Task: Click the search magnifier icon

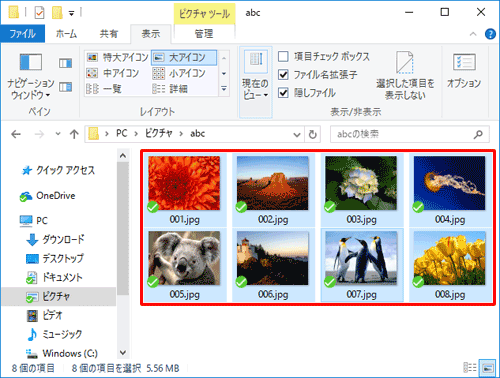Action: click(x=478, y=134)
